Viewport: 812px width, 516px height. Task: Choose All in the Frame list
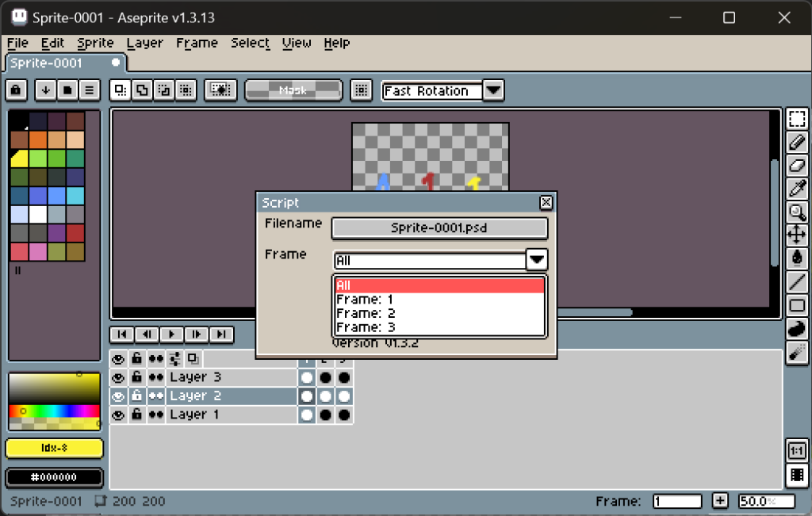point(439,285)
